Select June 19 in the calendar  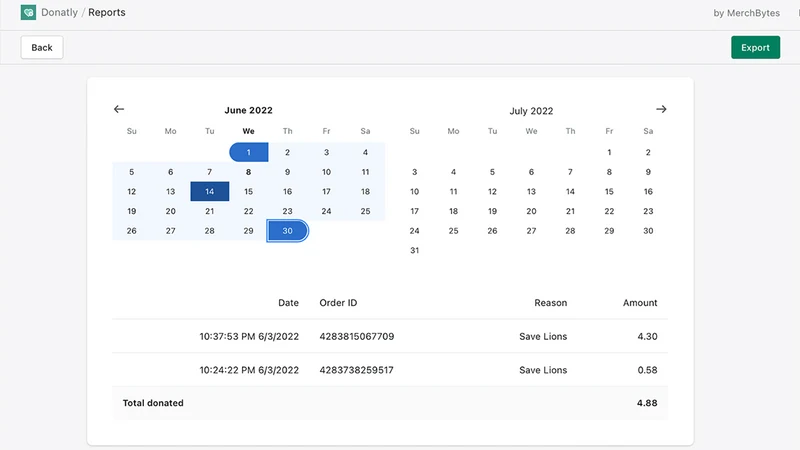(x=132, y=211)
